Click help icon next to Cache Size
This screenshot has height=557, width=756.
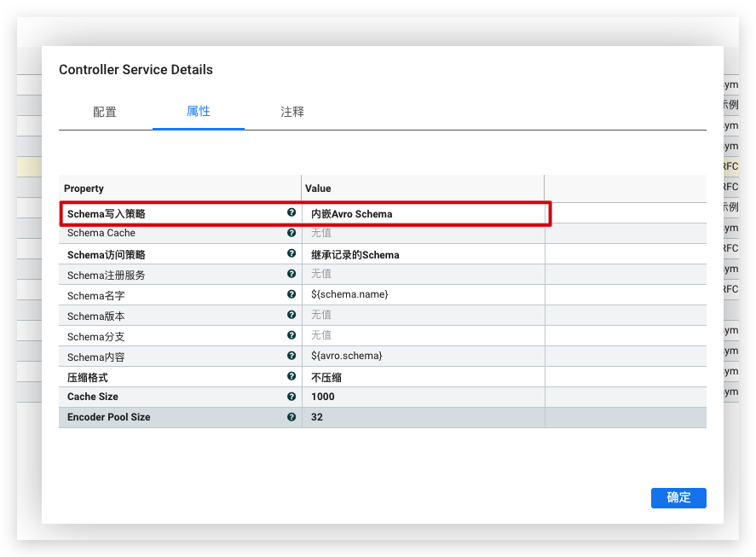tap(291, 397)
